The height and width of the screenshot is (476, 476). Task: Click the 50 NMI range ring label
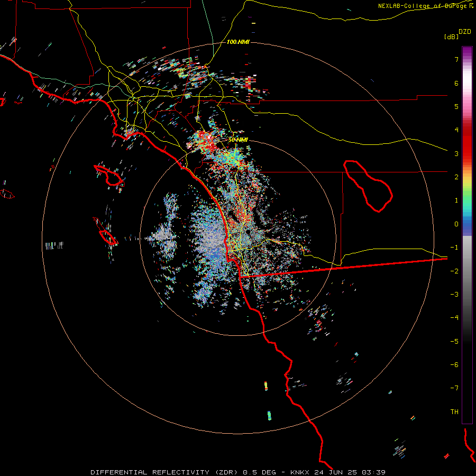point(238,140)
